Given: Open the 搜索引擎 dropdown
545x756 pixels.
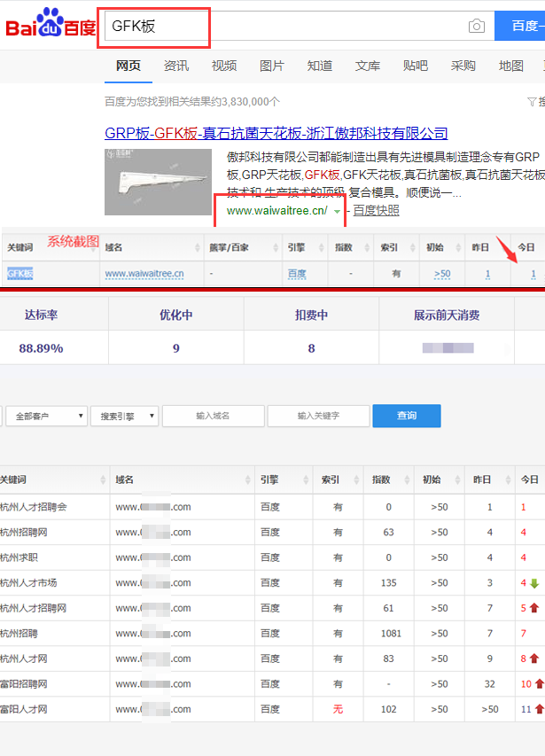Looking at the screenshot, I should [x=125, y=416].
